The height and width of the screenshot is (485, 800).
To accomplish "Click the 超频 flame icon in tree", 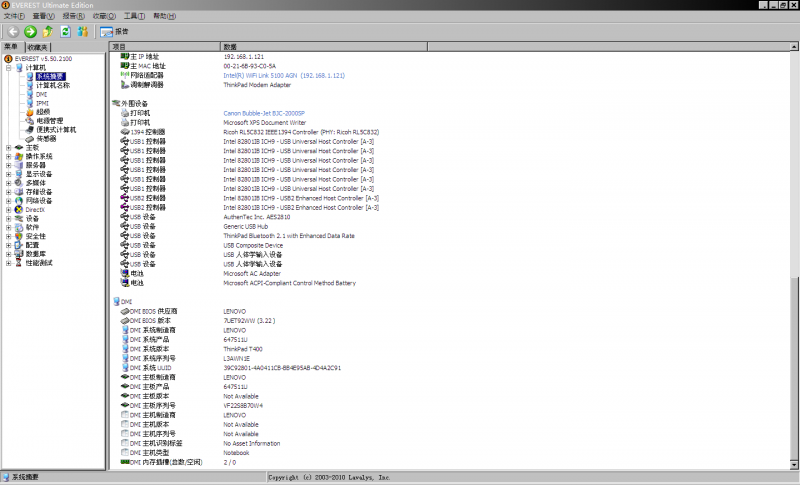I will click(30, 112).
